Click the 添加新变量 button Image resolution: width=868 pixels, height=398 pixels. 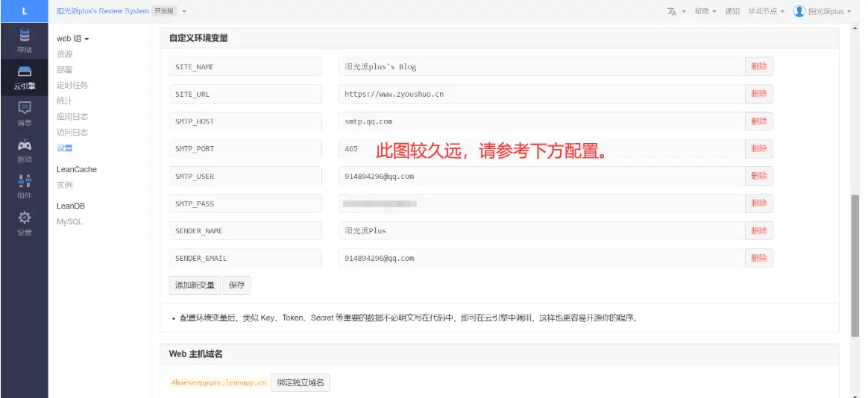click(x=195, y=285)
